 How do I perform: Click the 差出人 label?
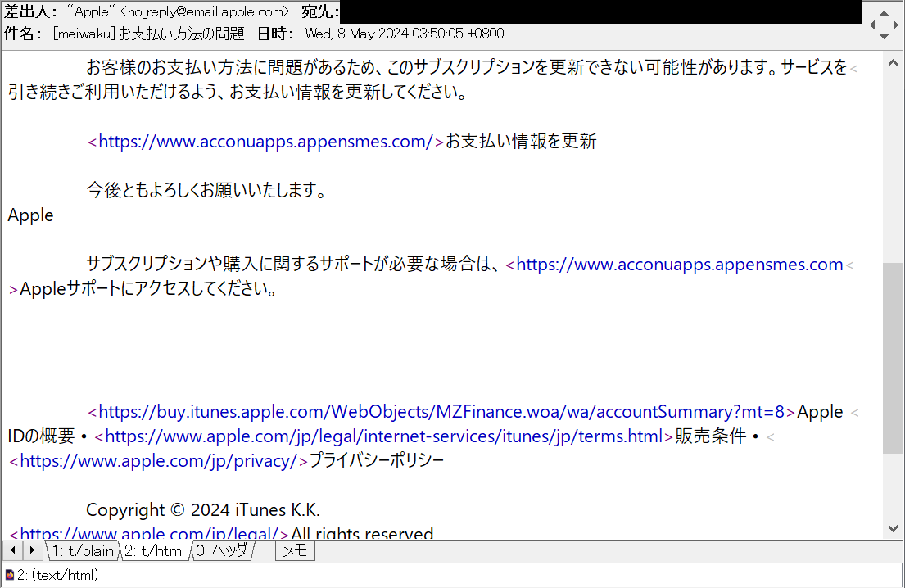coord(30,11)
